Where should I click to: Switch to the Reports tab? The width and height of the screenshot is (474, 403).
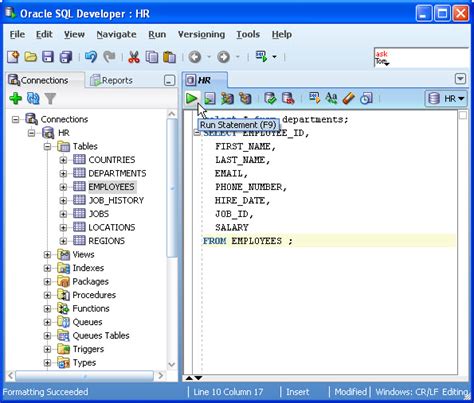click(112, 80)
